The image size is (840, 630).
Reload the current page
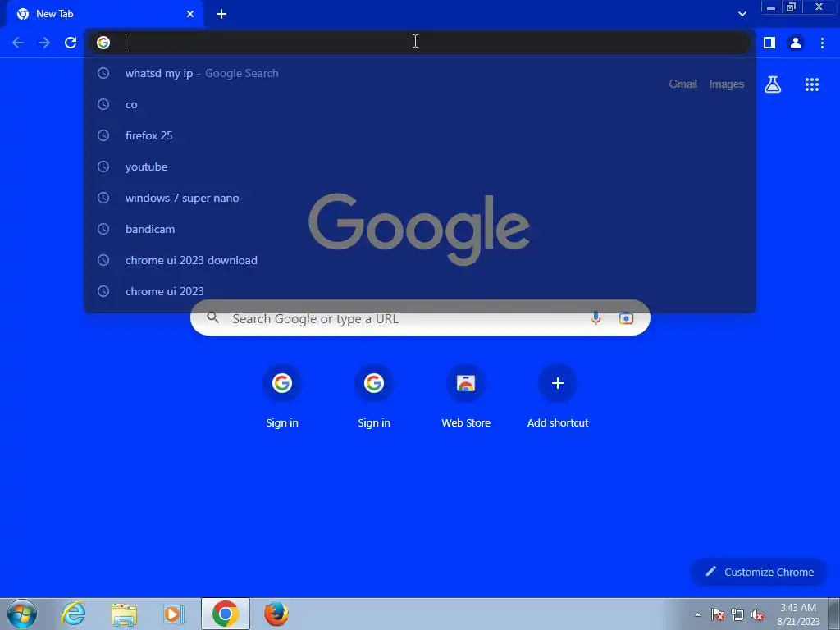(x=71, y=43)
